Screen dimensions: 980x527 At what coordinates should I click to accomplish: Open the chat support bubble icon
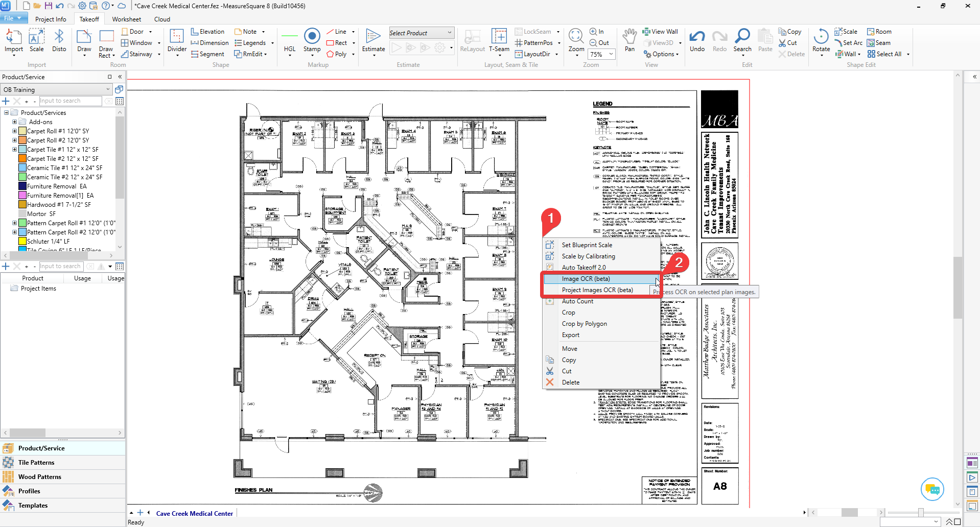[x=932, y=489]
